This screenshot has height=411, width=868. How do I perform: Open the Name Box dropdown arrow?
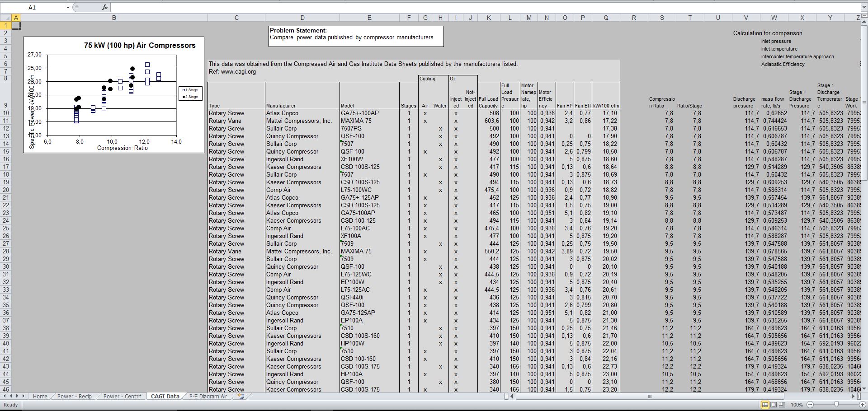68,7
